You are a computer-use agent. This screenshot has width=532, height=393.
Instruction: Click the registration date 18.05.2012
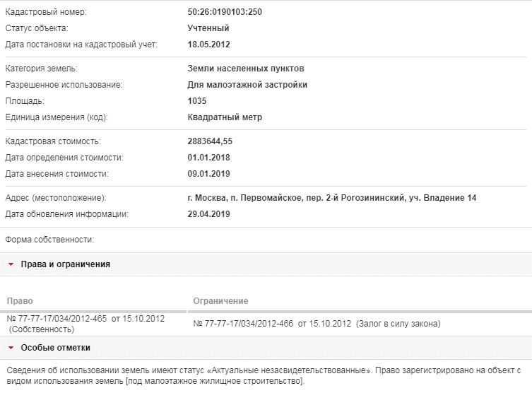pos(208,45)
